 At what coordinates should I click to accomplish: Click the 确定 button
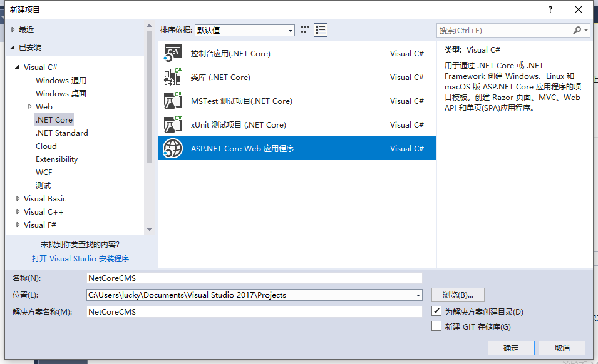click(x=511, y=348)
